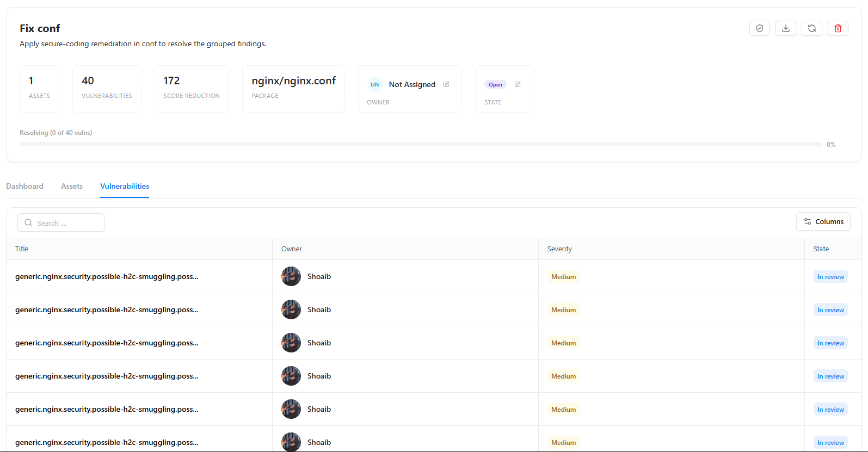Click the Search input field

point(61,222)
